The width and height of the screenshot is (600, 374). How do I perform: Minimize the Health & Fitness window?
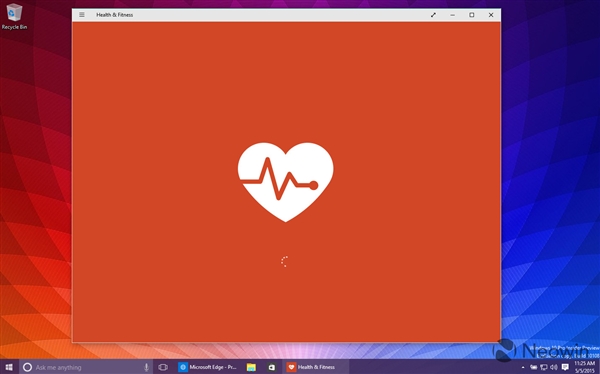click(453, 15)
